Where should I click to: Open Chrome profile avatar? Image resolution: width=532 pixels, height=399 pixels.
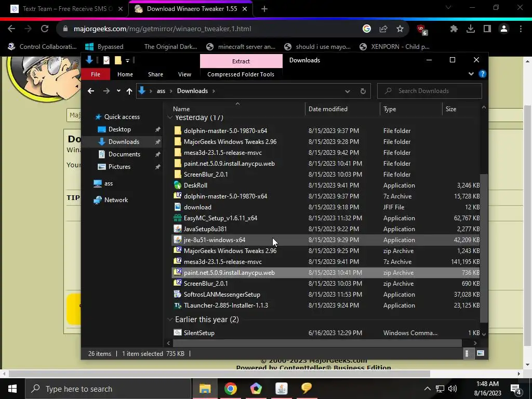pos(504,29)
